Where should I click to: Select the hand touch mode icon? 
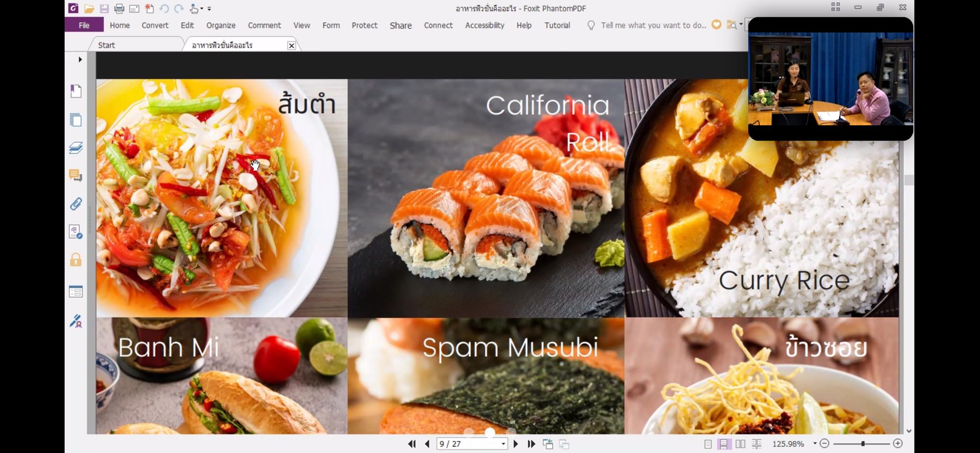click(x=194, y=8)
